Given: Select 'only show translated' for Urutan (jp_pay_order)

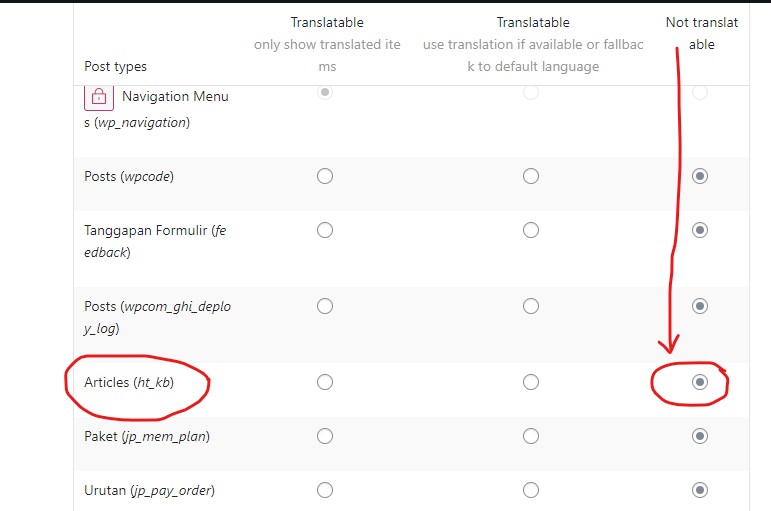Looking at the screenshot, I should pyautogui.click(x=325, y=490).
